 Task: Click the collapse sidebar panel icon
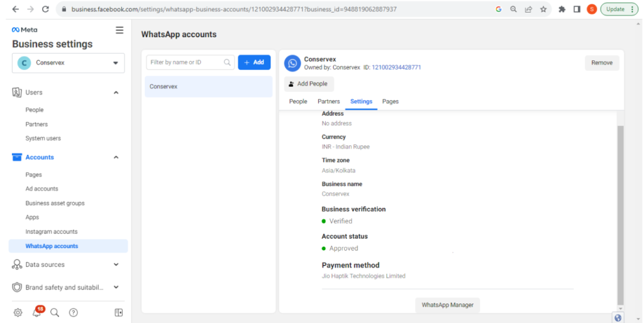point(119,313)
